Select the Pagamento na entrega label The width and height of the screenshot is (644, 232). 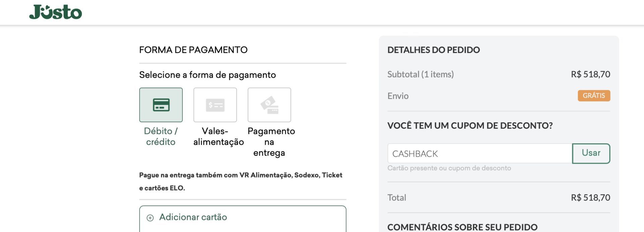pos(271,142)
